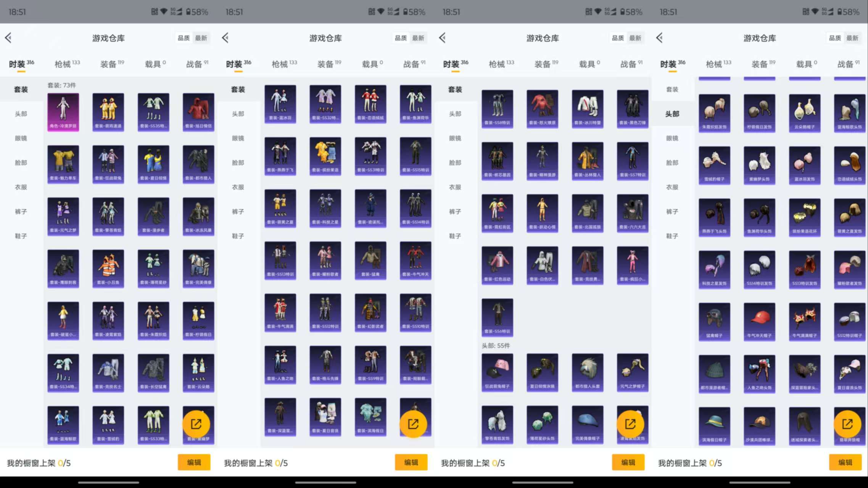
Task: Tap the back arrow to leave 游戏仓库
Action: [x=8, y=38]
